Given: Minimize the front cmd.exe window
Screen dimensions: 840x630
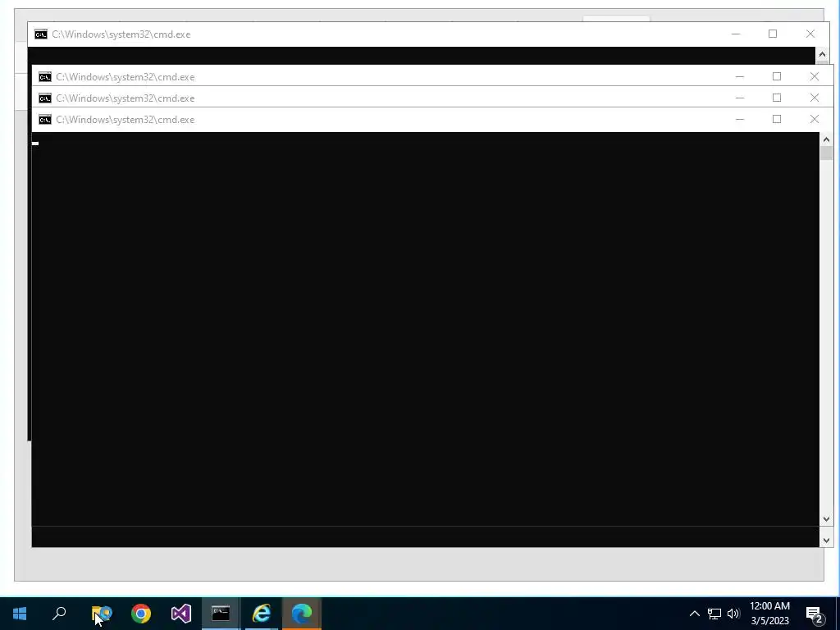Looking at the screenshot, I should tap(740, 119).
